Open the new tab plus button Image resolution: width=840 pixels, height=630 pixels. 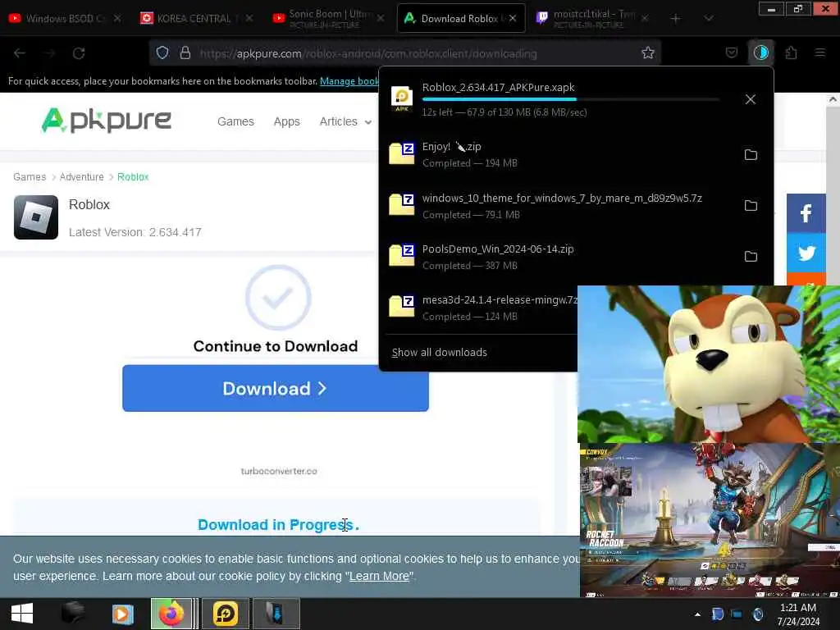[x=675, y=18]
